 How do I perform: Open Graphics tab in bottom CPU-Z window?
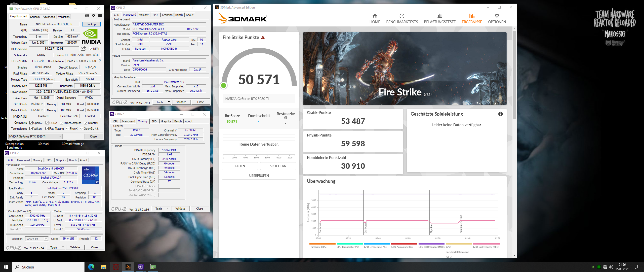(61, 160)
